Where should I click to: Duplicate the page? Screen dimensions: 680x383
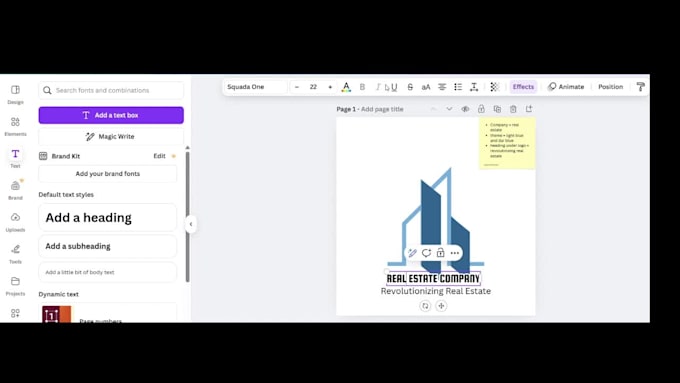(497, 109)
